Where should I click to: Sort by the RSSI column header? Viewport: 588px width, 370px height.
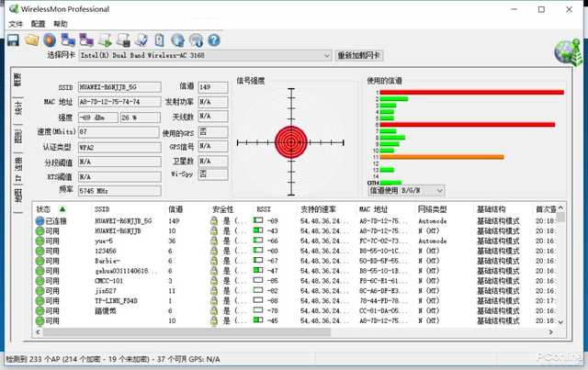pos(264,209)
